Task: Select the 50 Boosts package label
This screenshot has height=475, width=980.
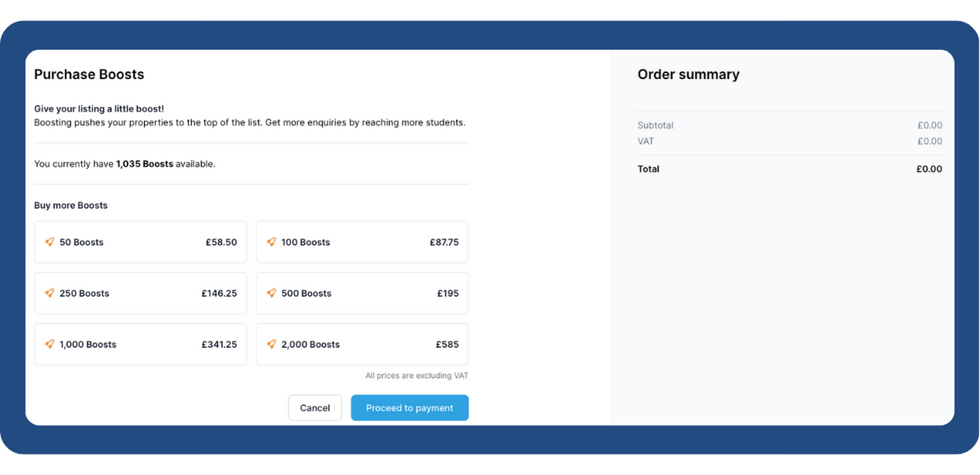Action: (81, 243)
